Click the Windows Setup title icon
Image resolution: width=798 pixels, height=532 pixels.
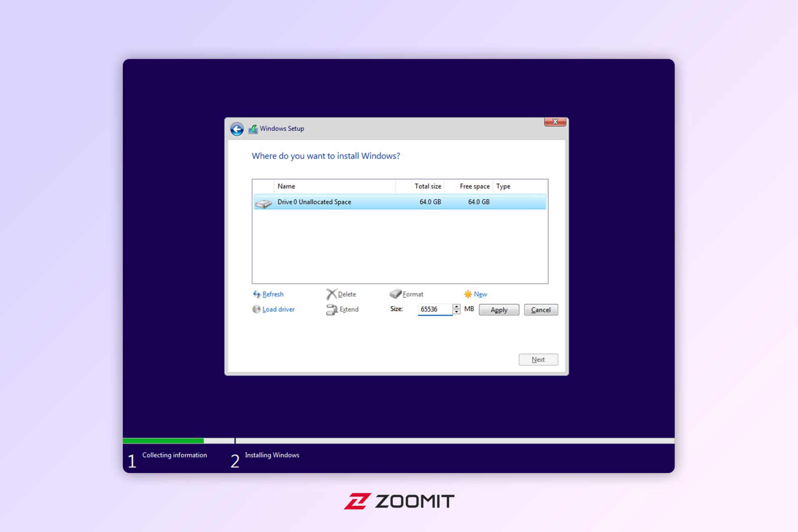click(253, 129)
